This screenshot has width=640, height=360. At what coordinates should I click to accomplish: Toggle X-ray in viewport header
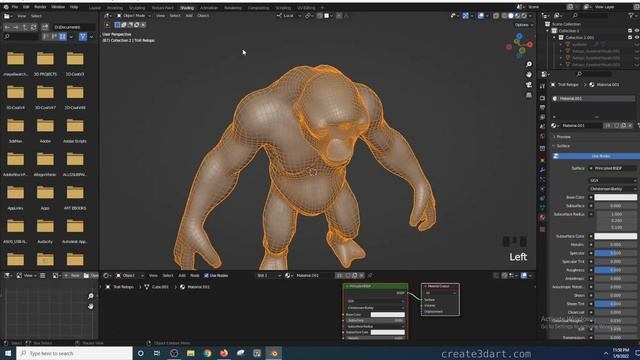coord(496,16)
